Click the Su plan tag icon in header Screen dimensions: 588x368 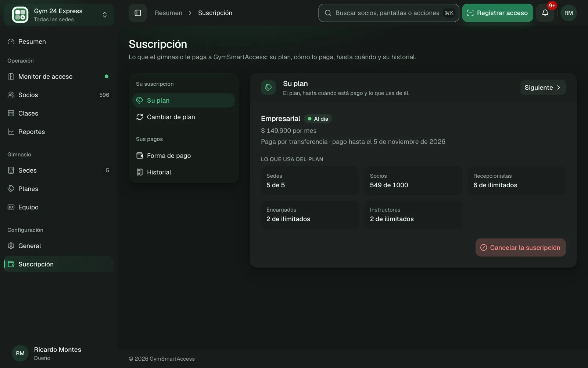268,88
